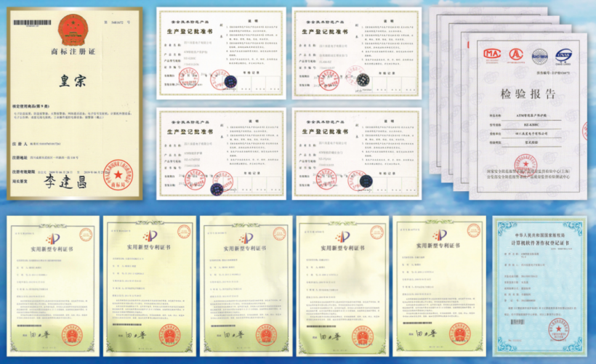Open the bottom-right 生产登记批准书 certificate

pos(355,153)
